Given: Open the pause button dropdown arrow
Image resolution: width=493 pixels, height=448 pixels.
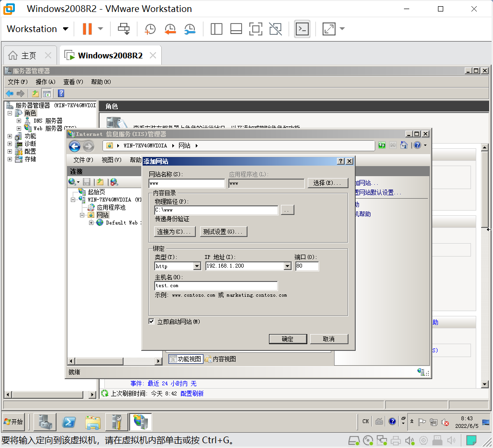Looking at the screenshot, I should point(101,29).
